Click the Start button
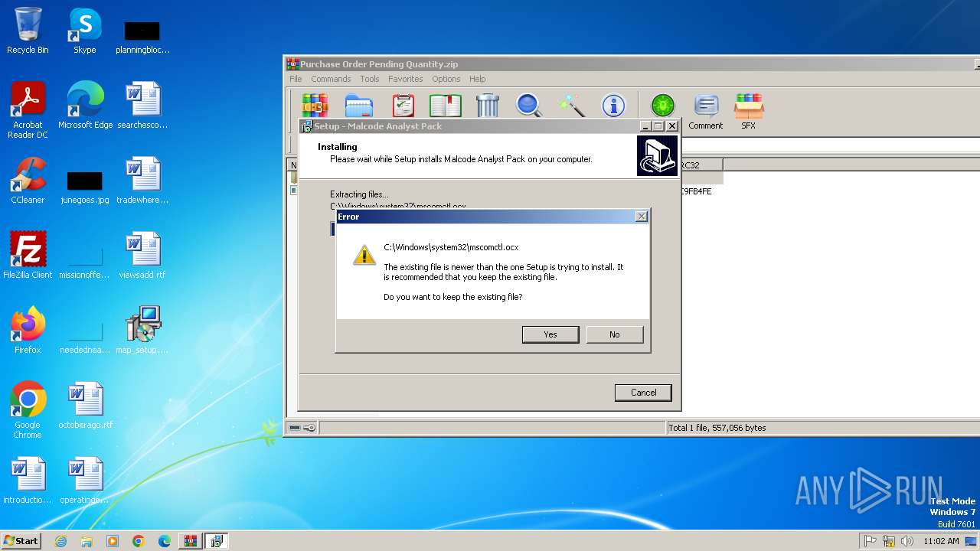Viewport: 980px width, 551px height. 21,540
